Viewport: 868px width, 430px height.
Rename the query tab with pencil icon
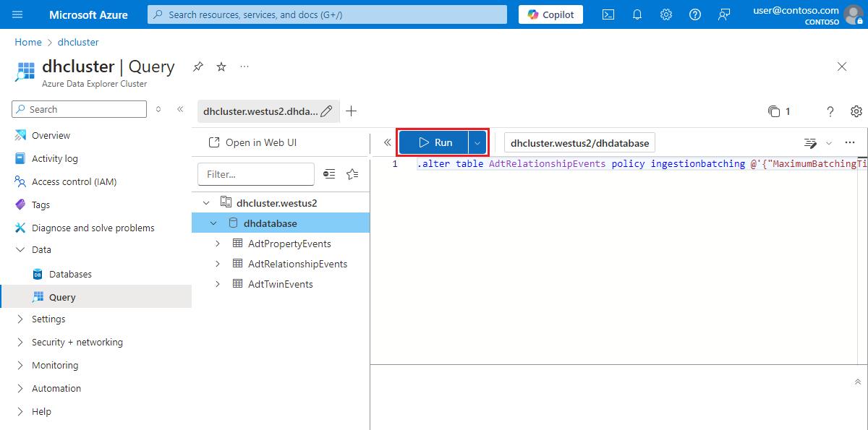[326, 111]
